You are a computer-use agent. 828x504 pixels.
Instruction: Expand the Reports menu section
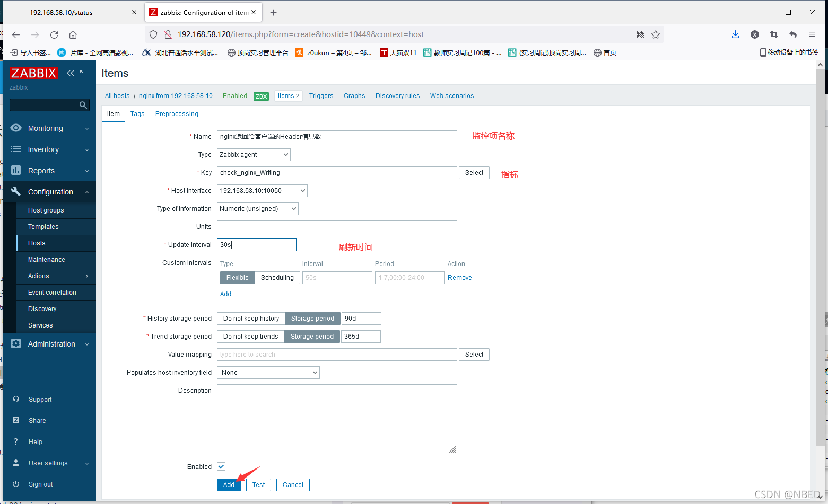tap(49, 170)
